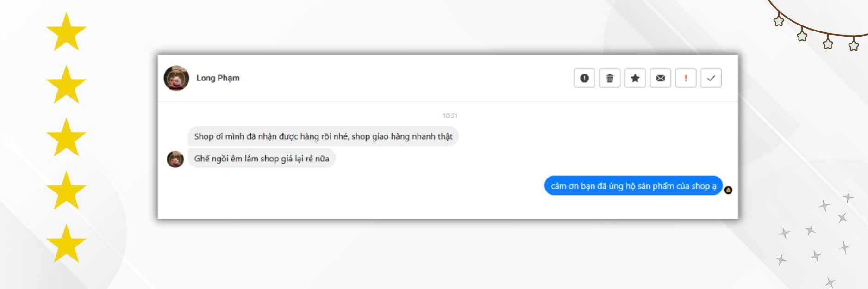Screen dimensions: 868x289
Task: Click the Long Phạm contact name
Action: coord(218,78)
